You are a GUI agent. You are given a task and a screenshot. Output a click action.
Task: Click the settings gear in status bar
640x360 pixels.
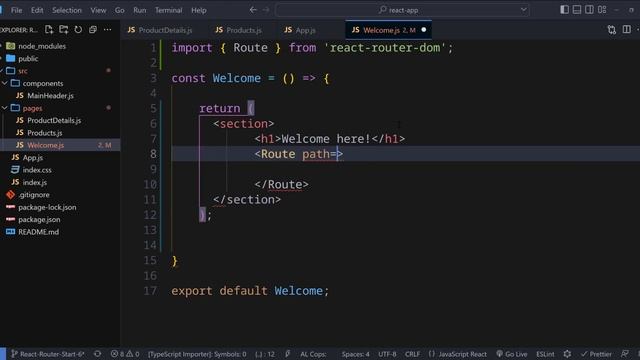click(x=567, y=354)
